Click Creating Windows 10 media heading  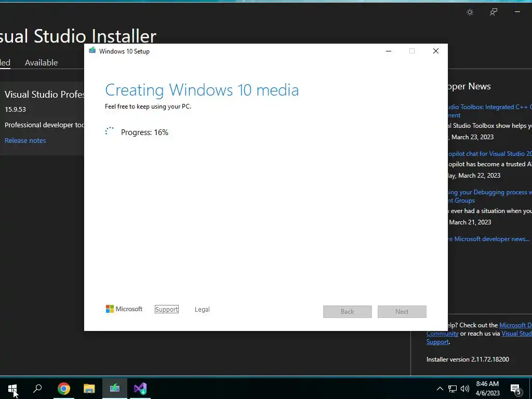202,90
